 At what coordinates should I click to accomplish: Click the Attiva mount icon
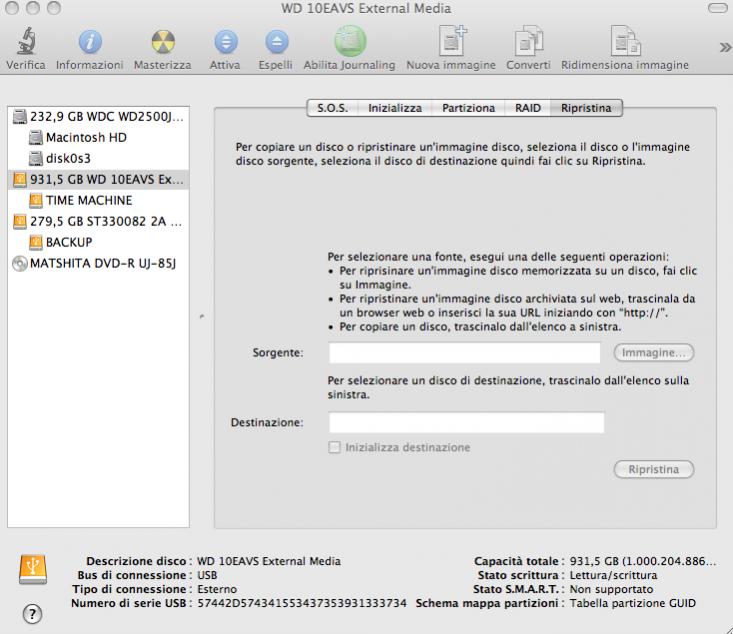(225, 42)
